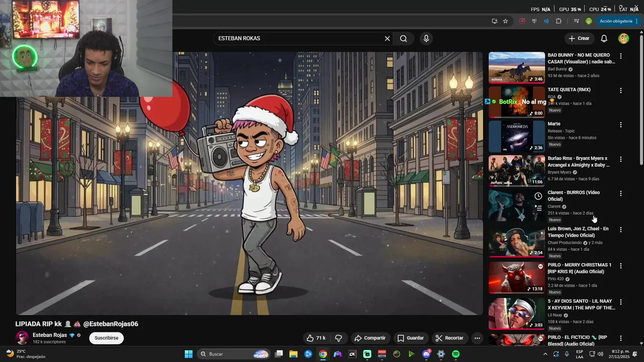Screen dimensions: 644x362
Task: Open ESP LAA keyboard language menu
Action: click(x=580, y=354)
